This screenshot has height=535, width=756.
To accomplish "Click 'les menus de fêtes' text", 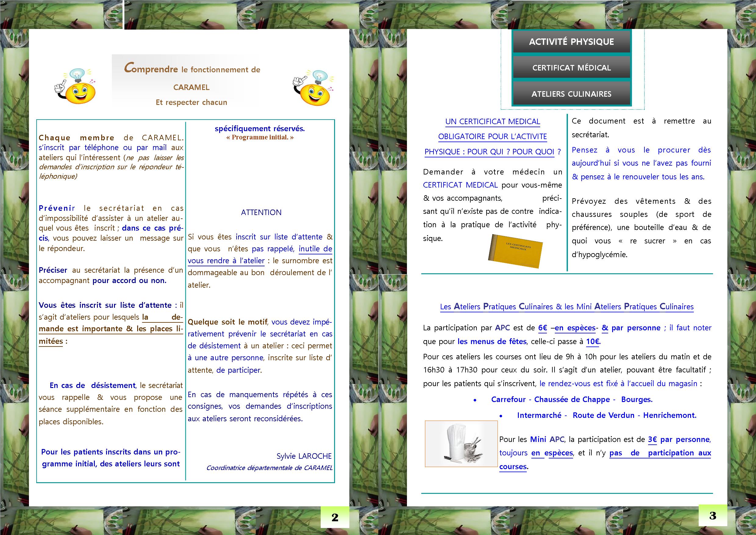I will pyautogui.click(x=492, y=342).
